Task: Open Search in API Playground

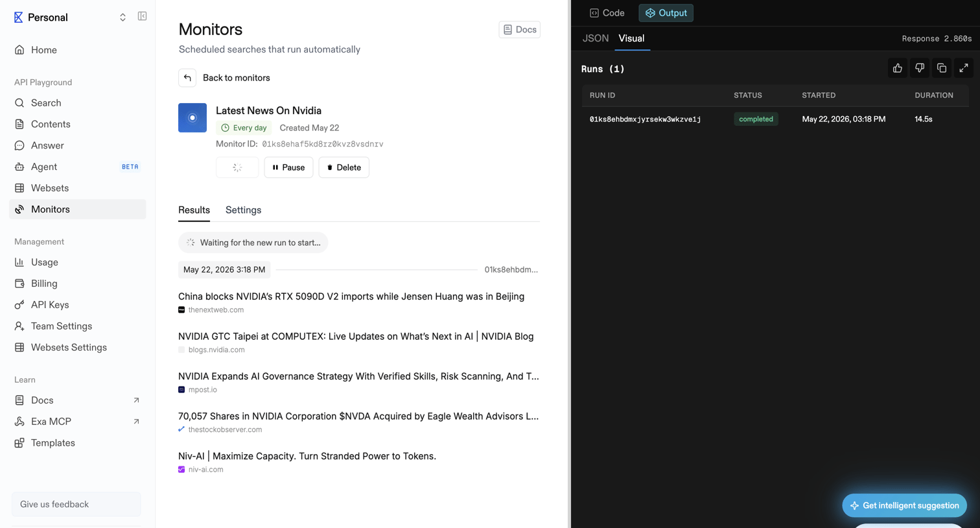Action: [x=78, y=103]
